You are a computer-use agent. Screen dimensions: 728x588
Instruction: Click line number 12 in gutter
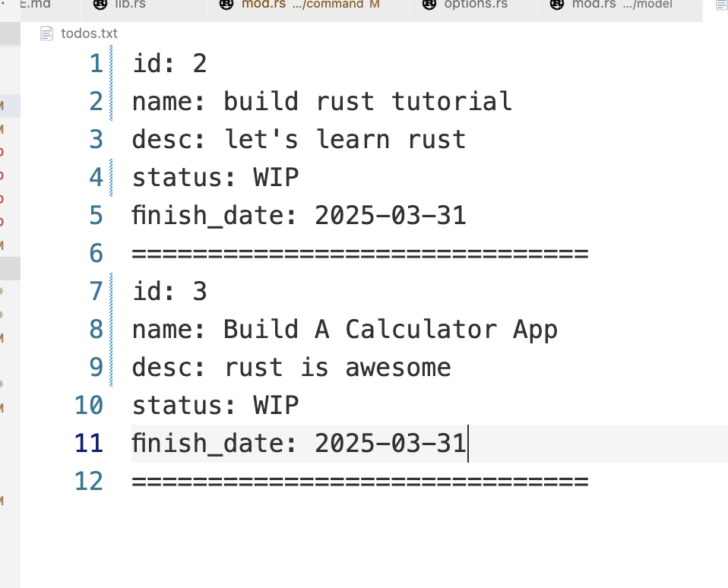pyautogui.click(x=89, y=481)
